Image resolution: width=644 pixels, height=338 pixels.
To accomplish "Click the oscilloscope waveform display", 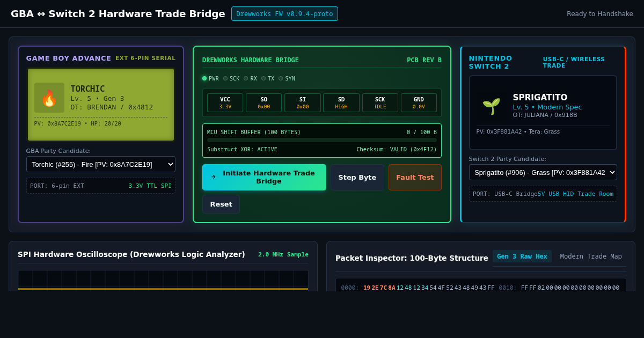I will point(163,280).
